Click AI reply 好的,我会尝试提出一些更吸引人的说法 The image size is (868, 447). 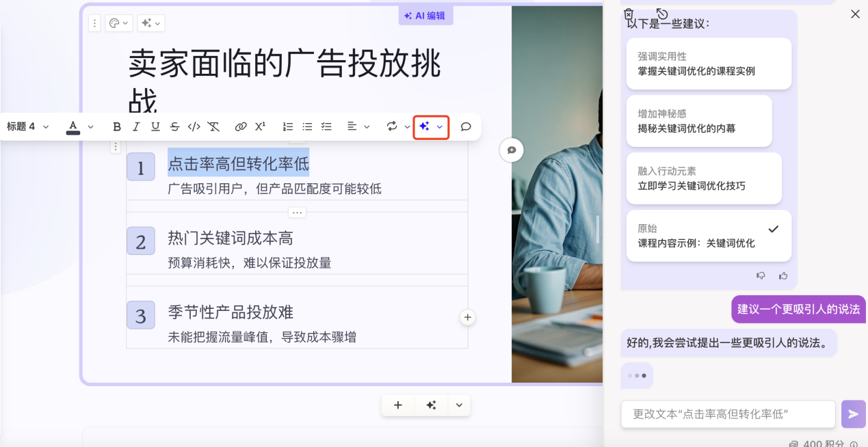pos(728,342)
